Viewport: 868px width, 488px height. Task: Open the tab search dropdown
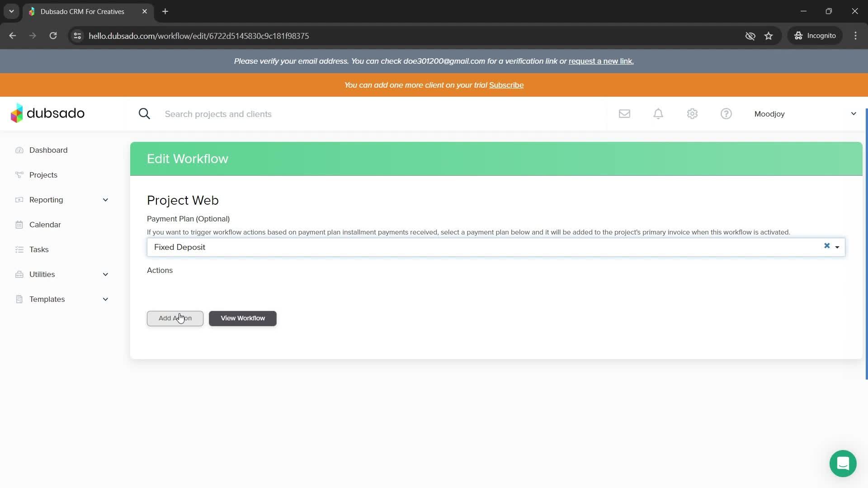(x=11, y=11)
